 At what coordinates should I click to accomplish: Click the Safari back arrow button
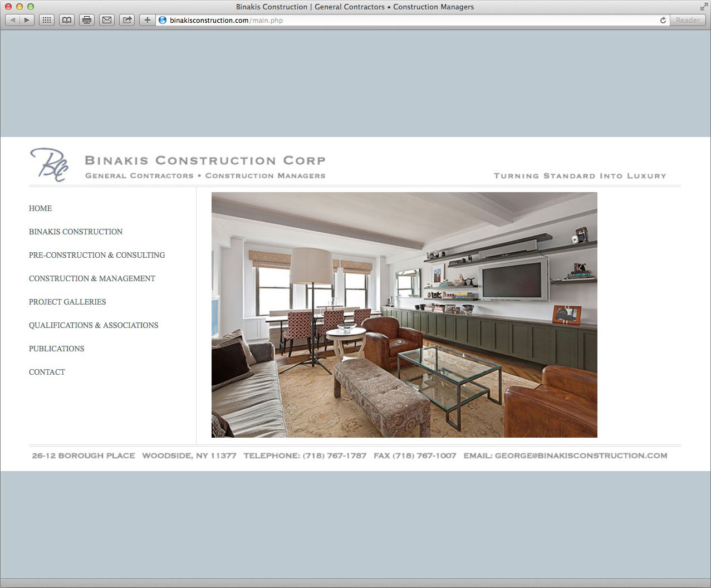[12, 20]
